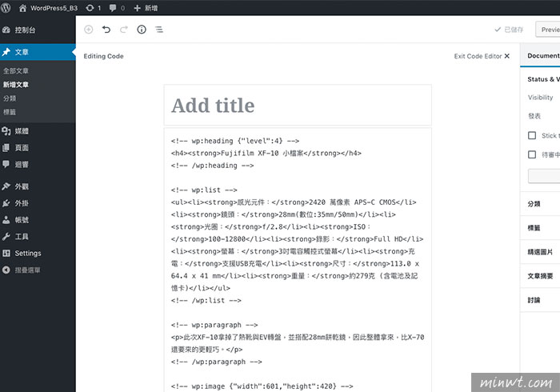Viewport: 560px width, 392px height.
Task: Open the 迴響 comments menu
Action: [38, 164]
